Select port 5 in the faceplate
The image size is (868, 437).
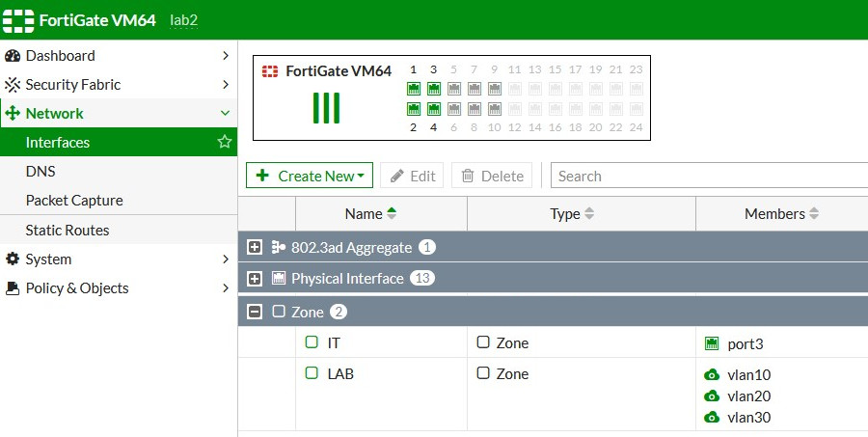coord(454,89)
